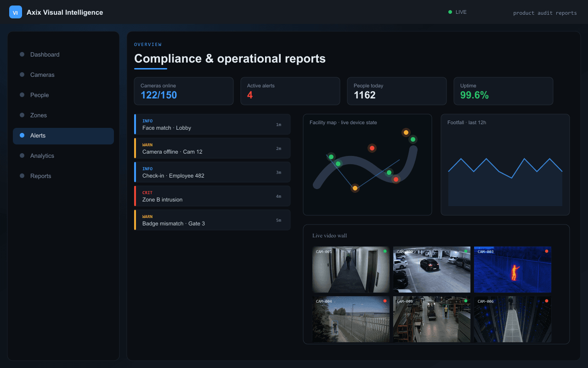Open the CAM-005 warehouse feed thumbnail
Screen dimensions: 588x368
[x=432, y=319]
